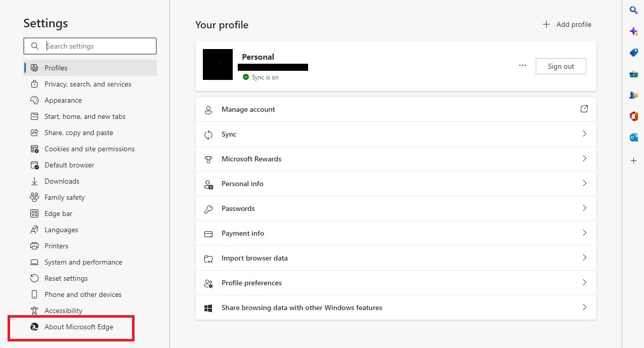The image size is (644, 348).
Task: Launch the Outlook sidebar icon
Action: point(633,138)
